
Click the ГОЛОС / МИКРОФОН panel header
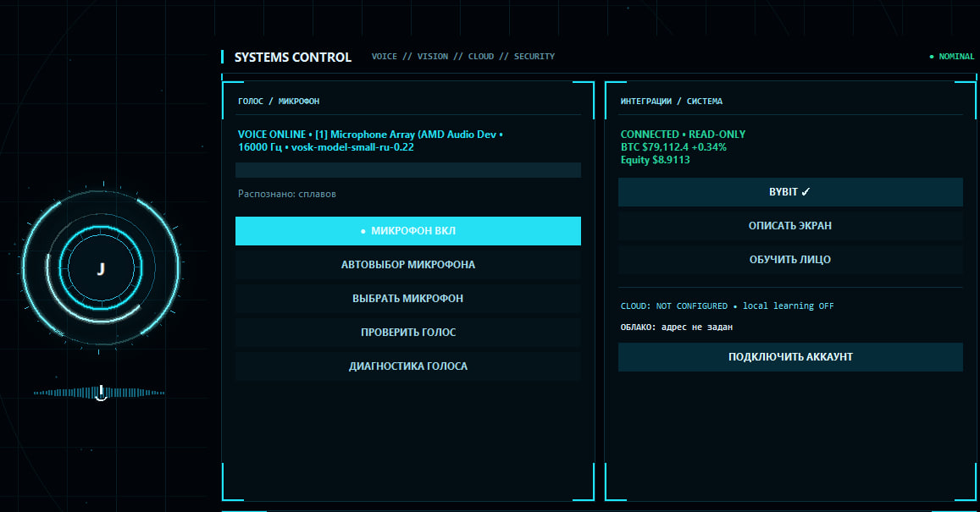coord(279,102)
